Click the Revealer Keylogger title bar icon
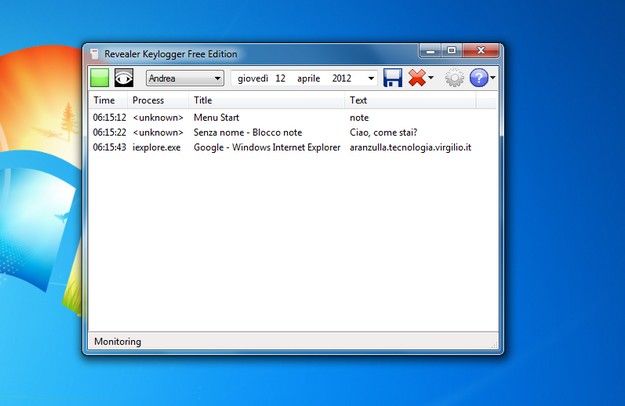This screenshot has width=625, height=406. tap(94, 54)
